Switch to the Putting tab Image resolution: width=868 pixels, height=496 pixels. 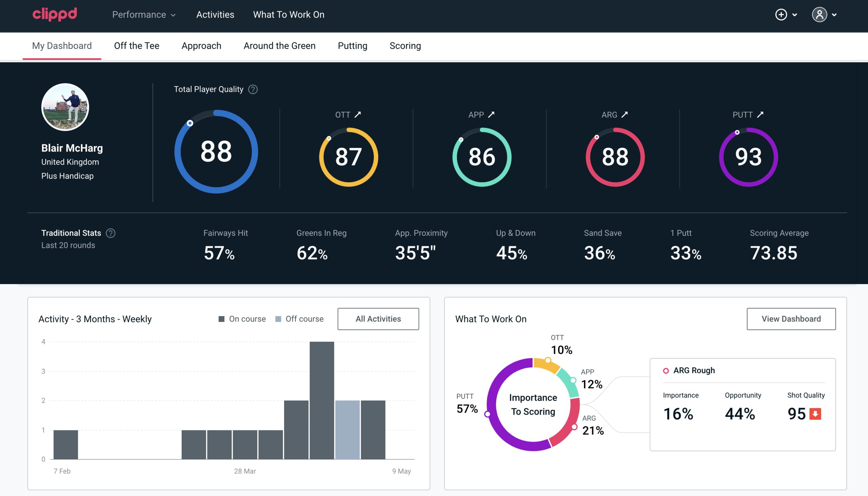click(x=352, y=45)
